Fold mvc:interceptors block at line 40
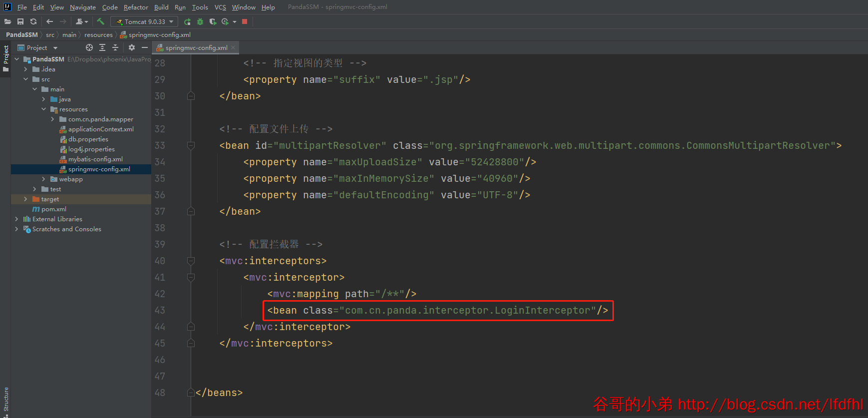Image resolution: width=868 pixels, height=418 pixels. pyautogui.click(x=191, y=261)
